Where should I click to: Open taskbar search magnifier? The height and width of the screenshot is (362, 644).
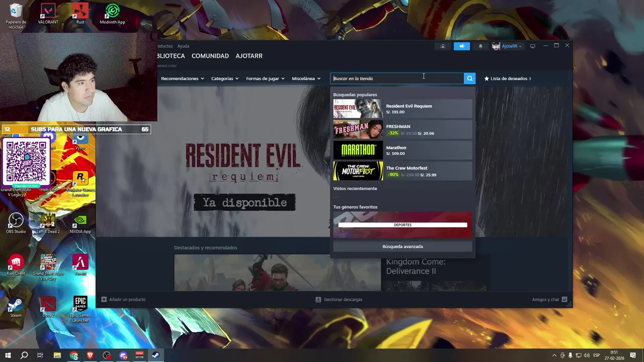click(x=24, y=355)
